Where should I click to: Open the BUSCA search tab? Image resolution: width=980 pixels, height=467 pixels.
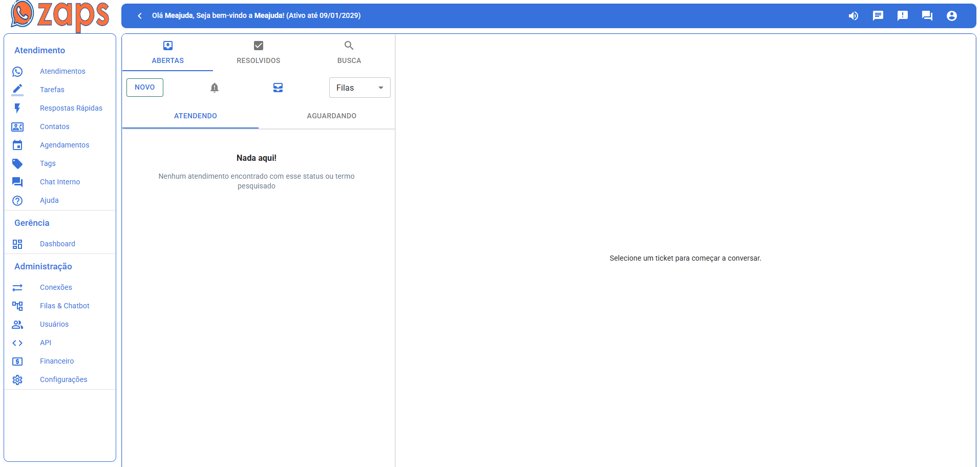pos(349,53)
